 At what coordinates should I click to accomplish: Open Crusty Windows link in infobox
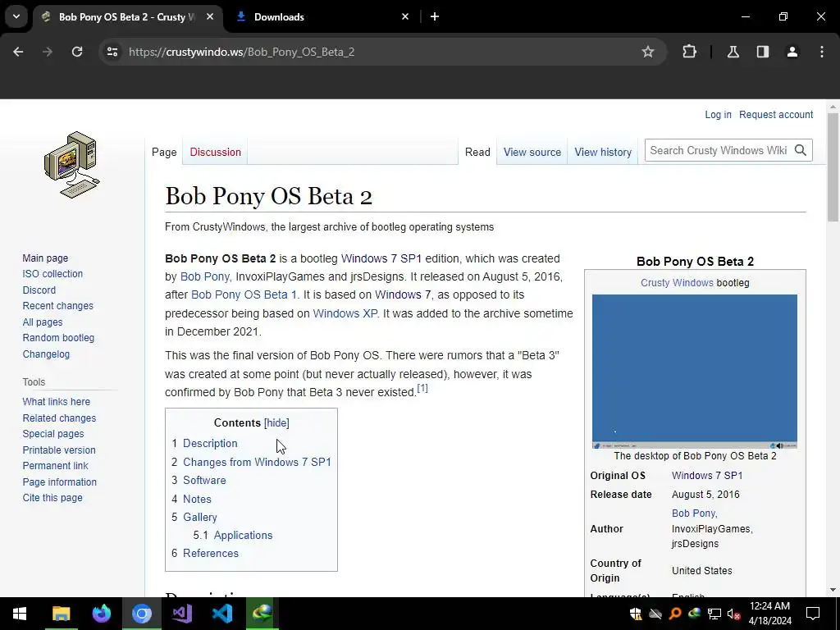click(677, 283)
